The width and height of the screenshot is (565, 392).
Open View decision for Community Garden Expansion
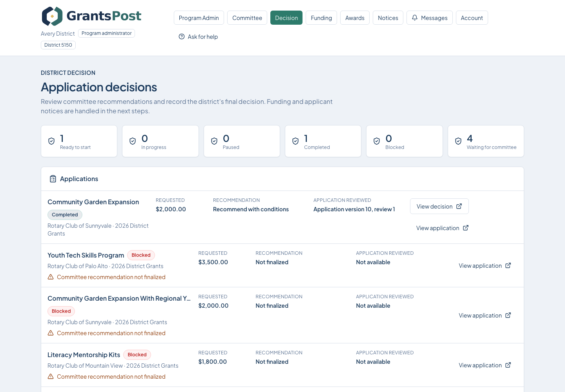(x=439, y=206)
